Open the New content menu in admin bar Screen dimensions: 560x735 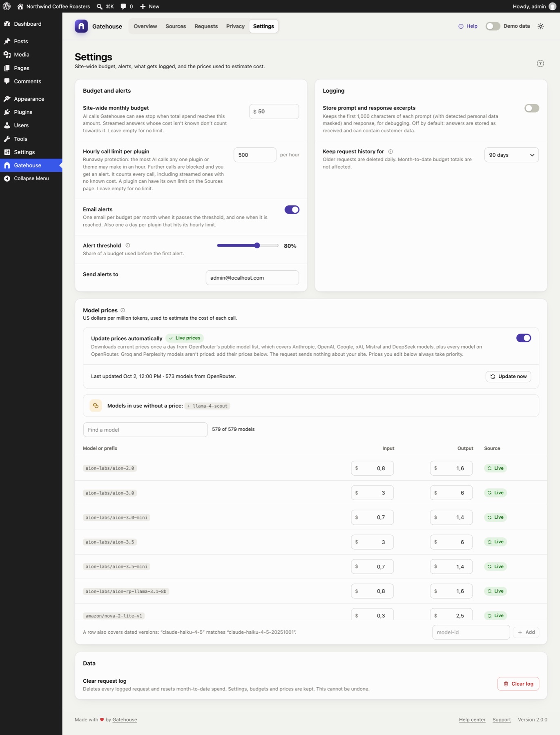tap(149, 7)
